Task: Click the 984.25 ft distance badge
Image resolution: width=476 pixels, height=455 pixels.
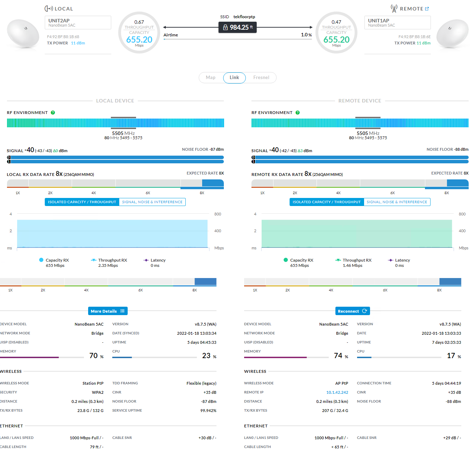Action: [x=237, y=27]
